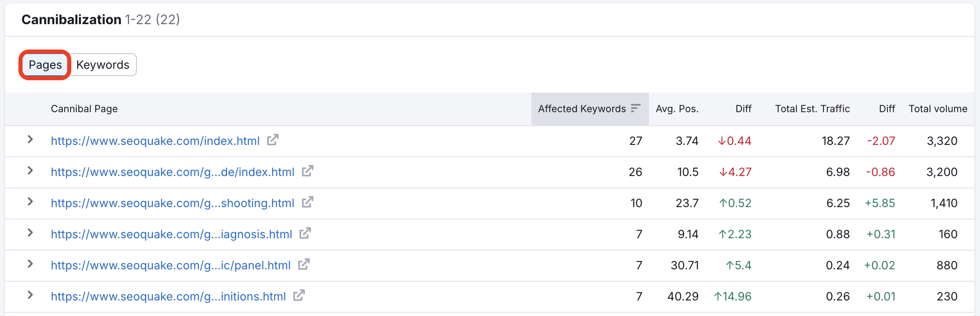This screenshot has height=316, width=980.
Task: Expand the g...iagnosis.html row
Action: click(x=30, y=233)
